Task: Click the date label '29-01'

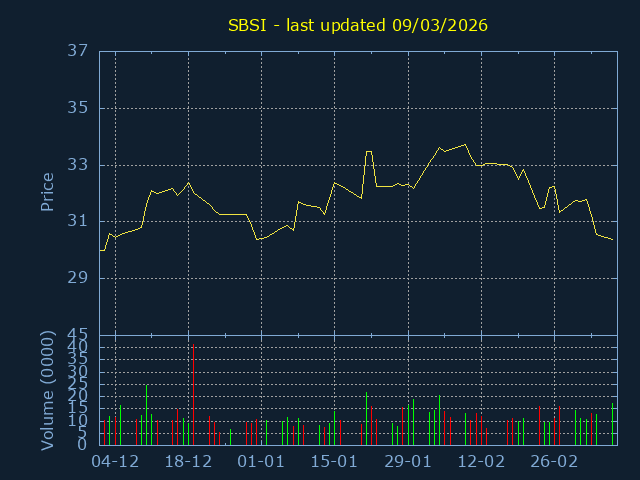Action: click(408, 462)
